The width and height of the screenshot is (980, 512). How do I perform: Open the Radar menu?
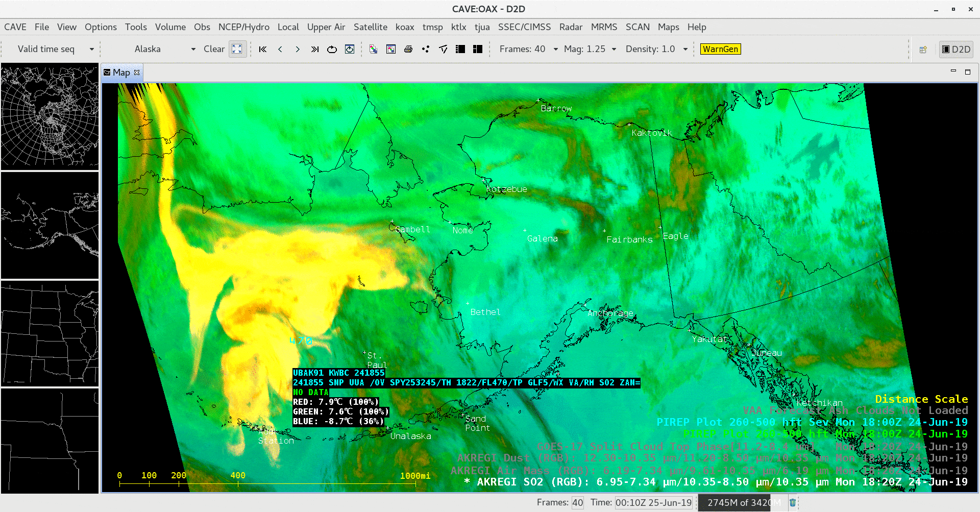coord(570,27)
